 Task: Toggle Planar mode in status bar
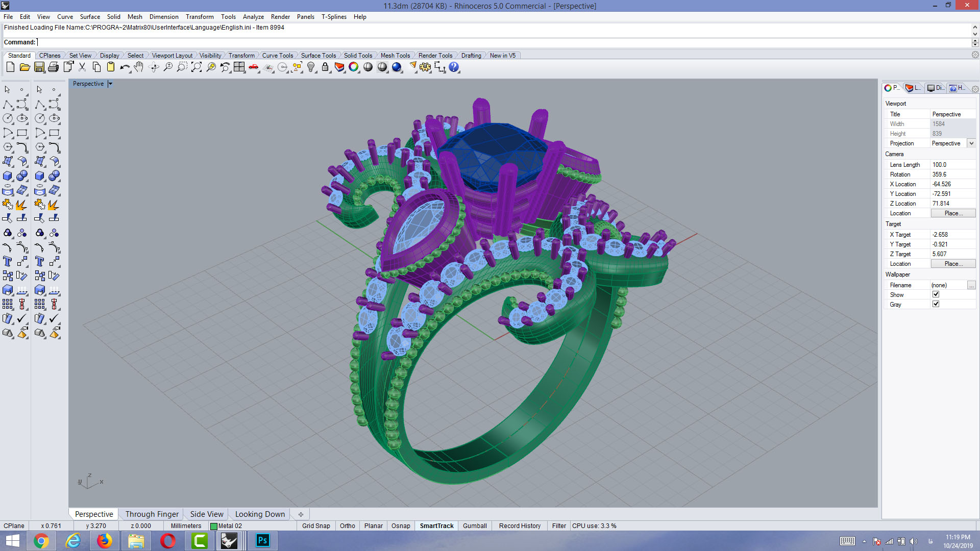[374, 526]
